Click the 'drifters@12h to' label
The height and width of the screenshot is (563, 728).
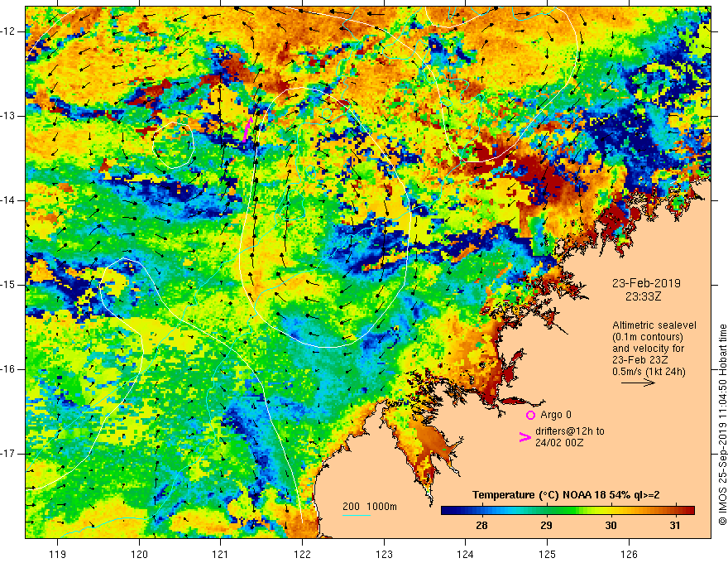click(x=570, y=431)
